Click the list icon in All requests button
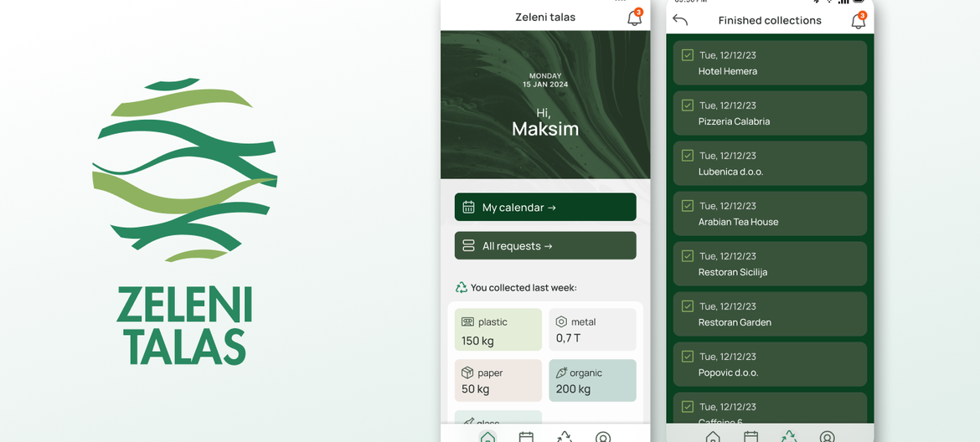Image resolution: width=980 pixels, height=442 pixels. coord(468,246)
